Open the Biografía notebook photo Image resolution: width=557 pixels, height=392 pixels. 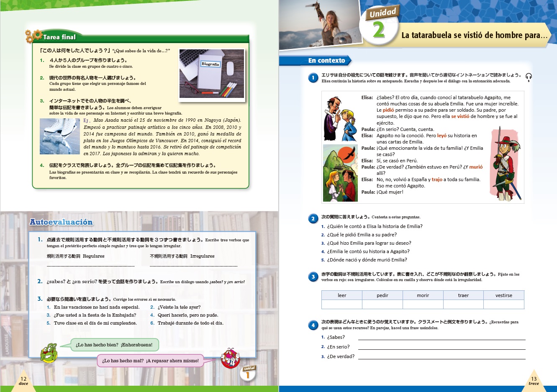(212, 74)
